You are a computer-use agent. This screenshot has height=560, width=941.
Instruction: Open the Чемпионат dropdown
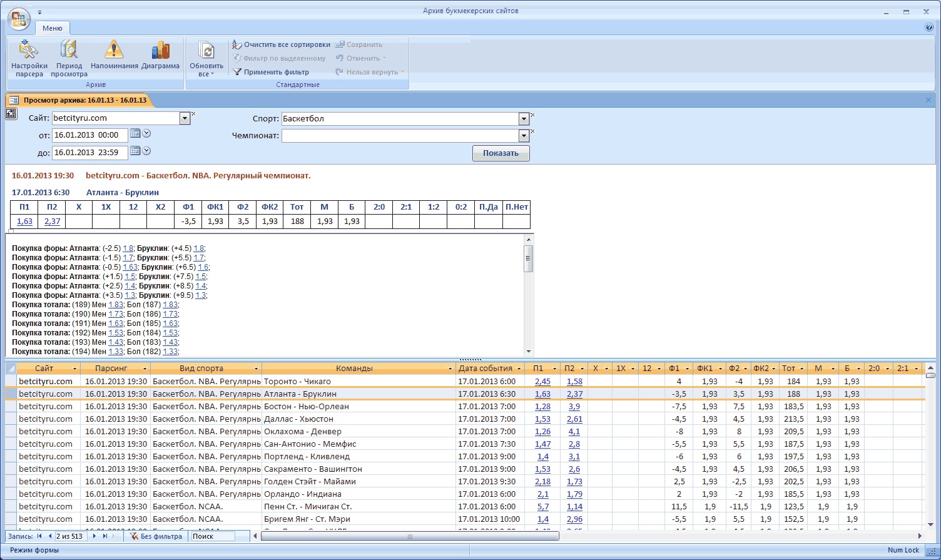tap(524, 136)
